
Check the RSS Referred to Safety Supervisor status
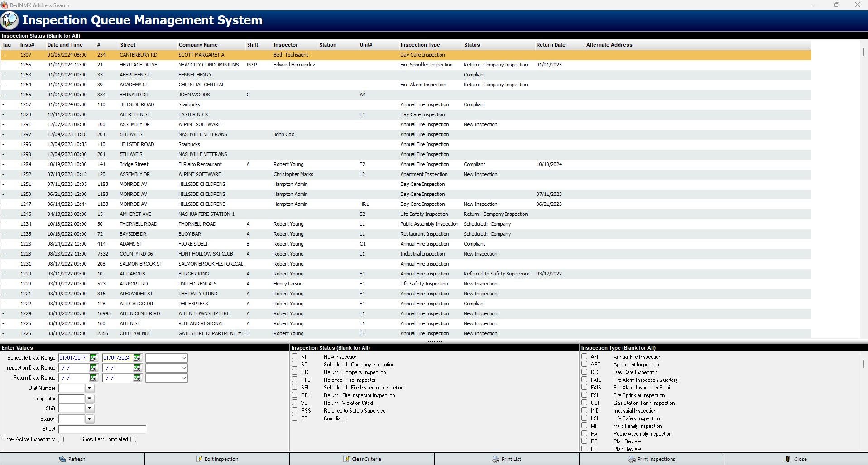tap(295, 410)
